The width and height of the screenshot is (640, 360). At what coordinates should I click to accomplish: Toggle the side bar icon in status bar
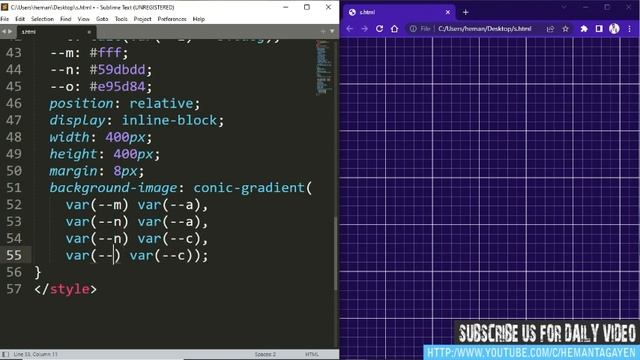(5, 354)
